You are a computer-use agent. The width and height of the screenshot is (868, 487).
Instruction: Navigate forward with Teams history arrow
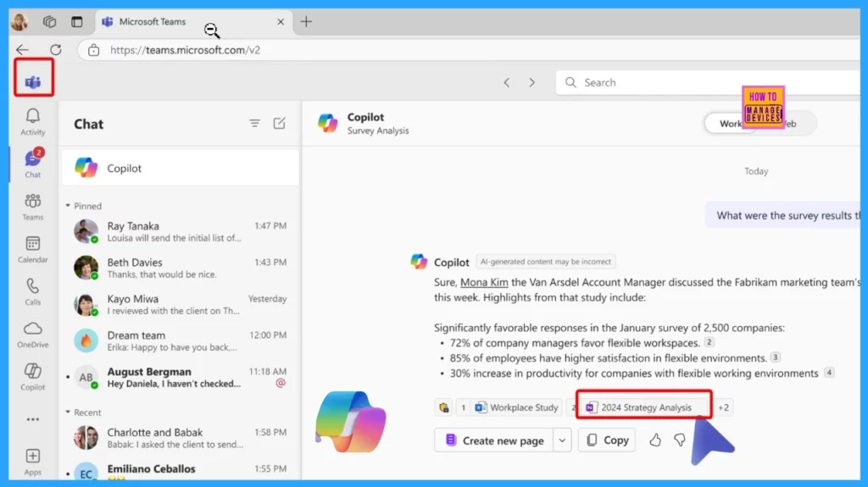pyautogui.click(x=531, y=82)
